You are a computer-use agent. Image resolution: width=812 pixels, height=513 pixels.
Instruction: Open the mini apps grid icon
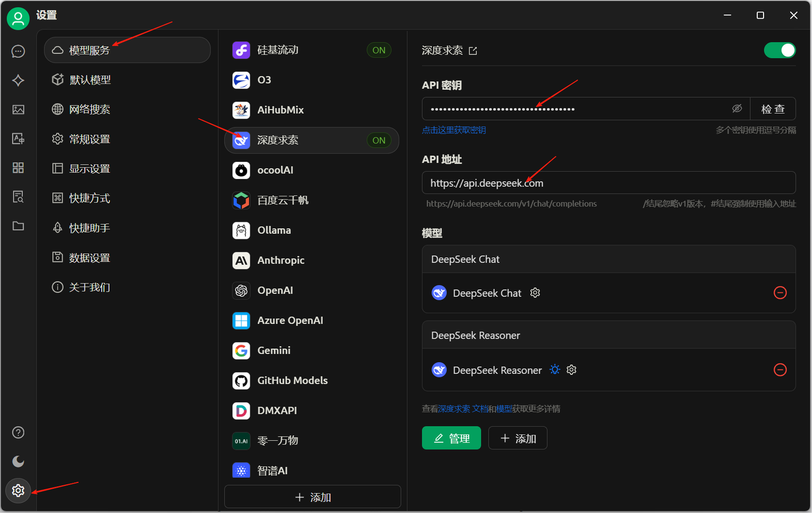click(18, 168)
